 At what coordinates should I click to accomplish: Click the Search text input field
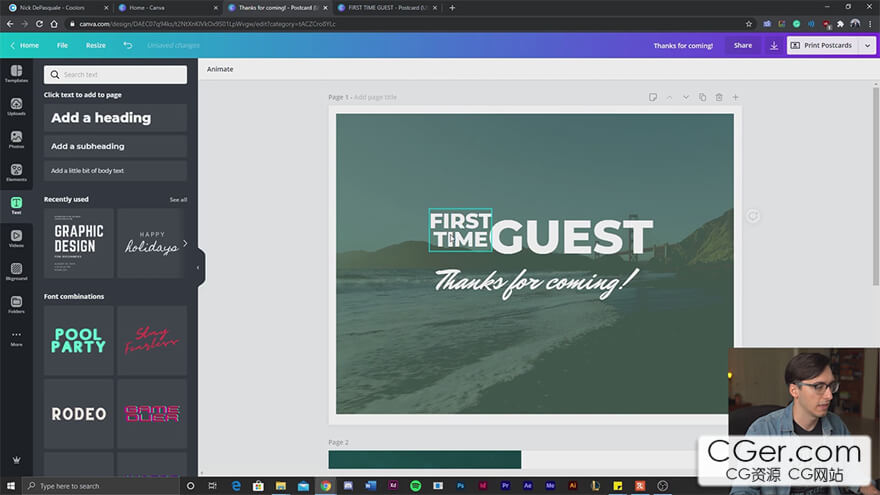click(x=115, y=74)
